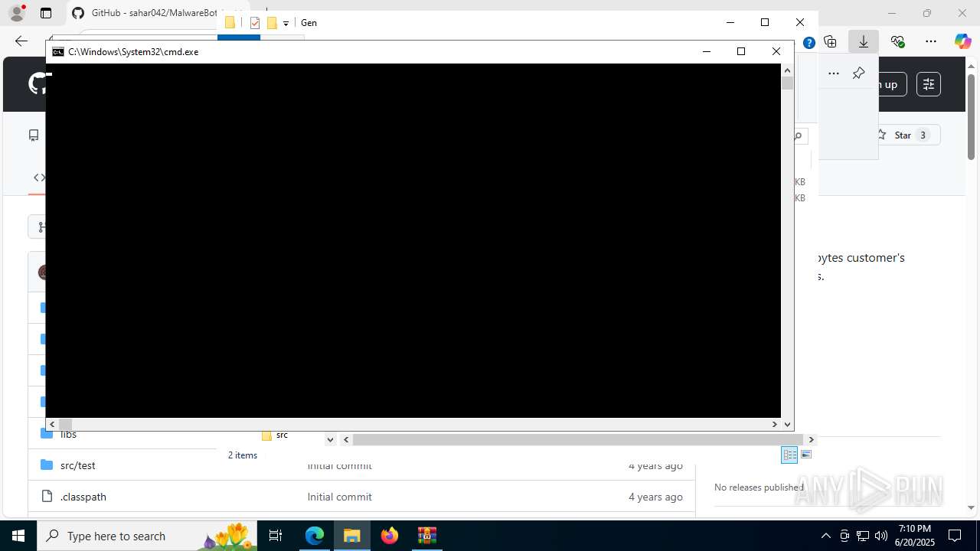The width and height of the screenshot is (980, 551).
Task: Switch Explorer to Details view icon
Action: (x=789, y=455)
